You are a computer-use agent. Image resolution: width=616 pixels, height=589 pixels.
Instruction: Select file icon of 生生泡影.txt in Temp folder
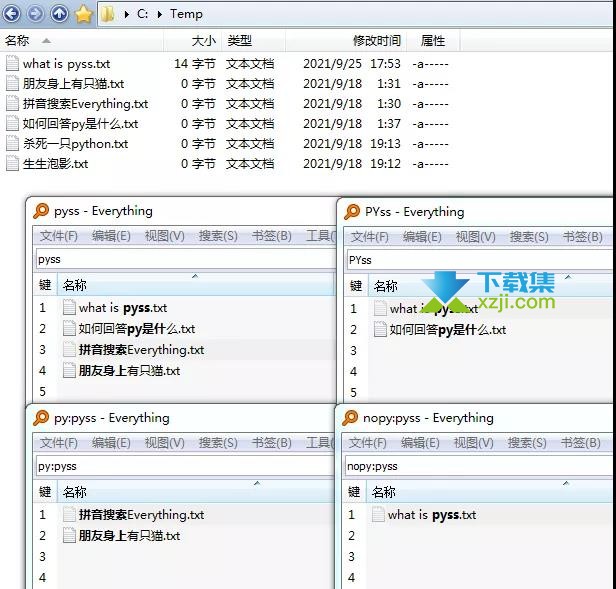tap(12, 164)
